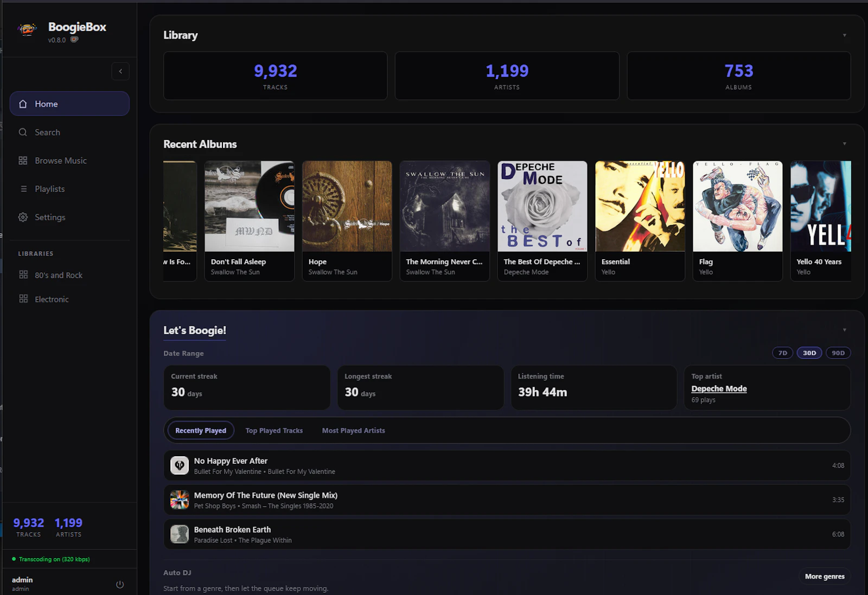Play the Beneath Broken Earth track title
The height and width of the screenshot is (595, 868).
click(232, 530)
